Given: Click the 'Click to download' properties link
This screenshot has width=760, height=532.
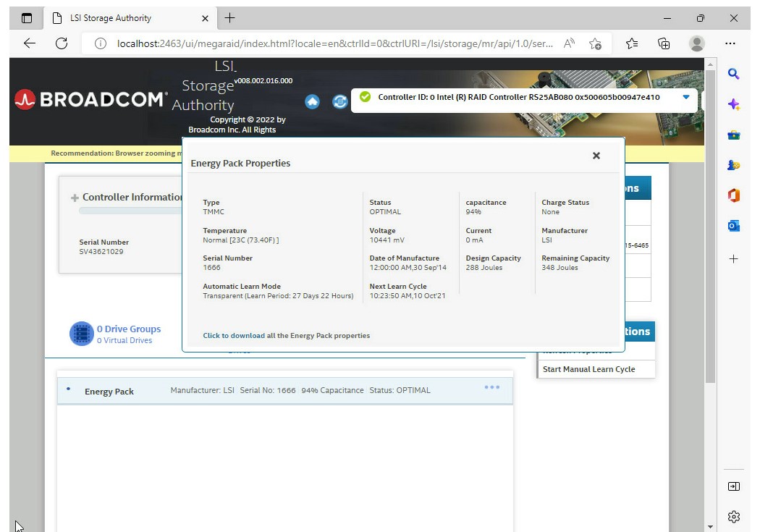Looking at the screenshot, I should click(x=234, y=336).
